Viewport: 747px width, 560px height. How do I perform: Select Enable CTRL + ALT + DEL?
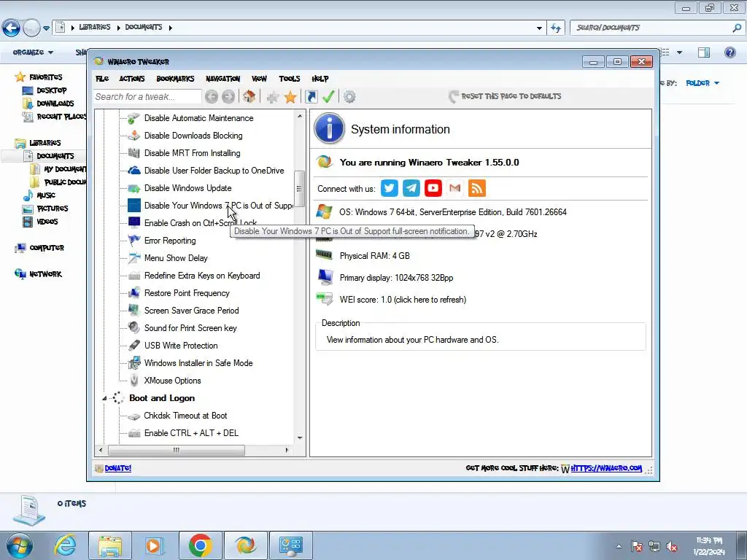click(x=191, y=433)
